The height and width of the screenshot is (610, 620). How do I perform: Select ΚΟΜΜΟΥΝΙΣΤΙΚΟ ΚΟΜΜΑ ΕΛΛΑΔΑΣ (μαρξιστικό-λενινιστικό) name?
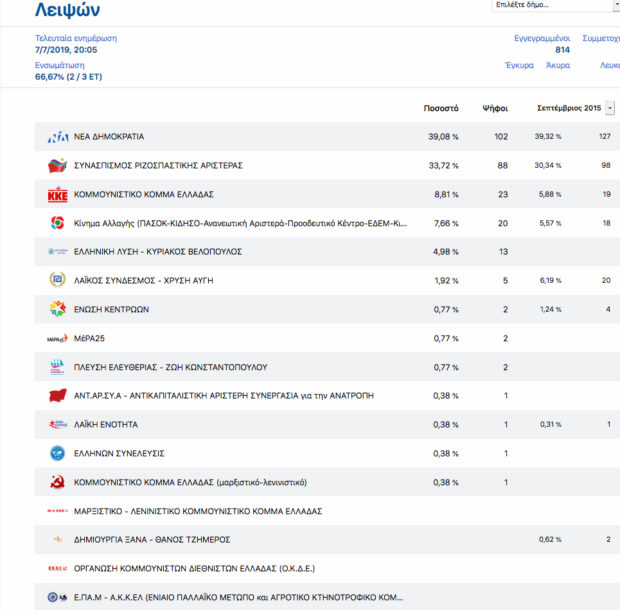point(190,482)
